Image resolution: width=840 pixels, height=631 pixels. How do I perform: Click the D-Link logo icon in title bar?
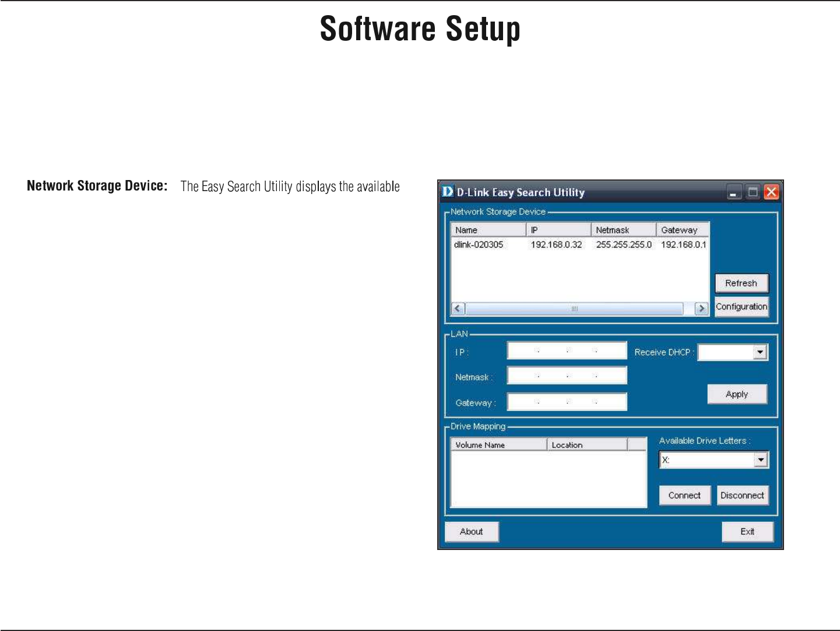click(x=448, y=192)
